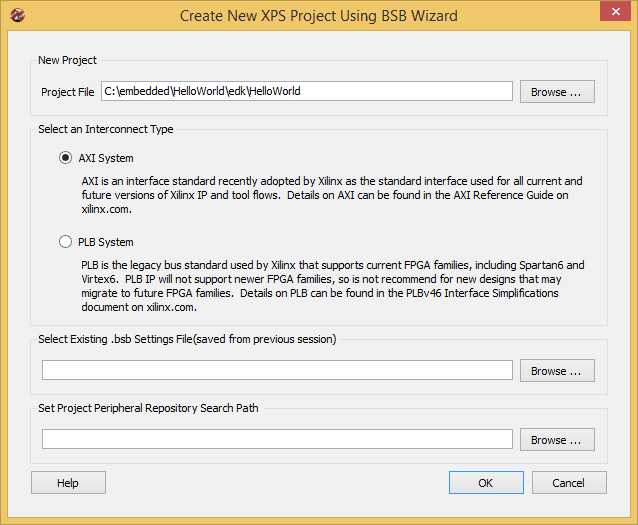Browse for an existing .bsb settings file
Image resolution: width=638 pixels, height=525 pixels.
[x=556, y=371]
